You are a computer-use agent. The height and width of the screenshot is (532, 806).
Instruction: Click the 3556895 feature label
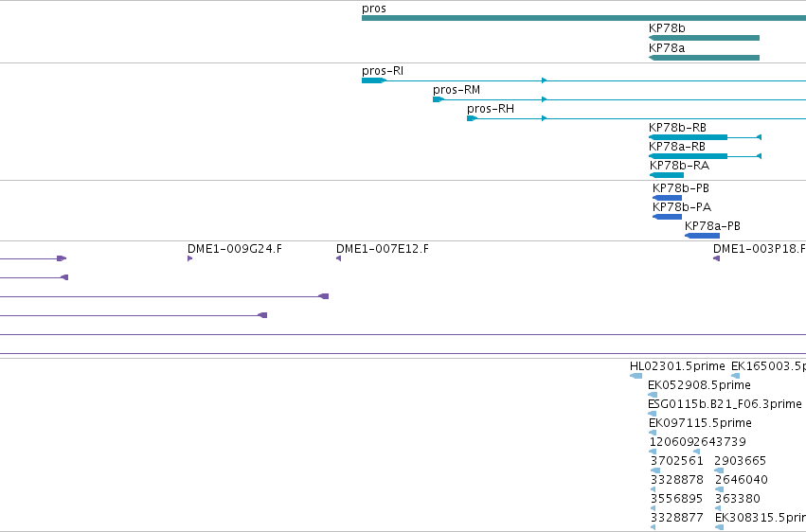click(676, 499)
